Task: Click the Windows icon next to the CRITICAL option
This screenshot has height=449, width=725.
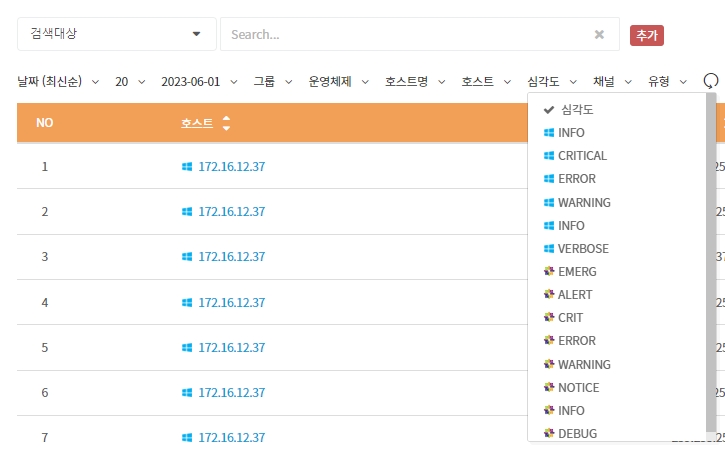Action: (549, 156)
